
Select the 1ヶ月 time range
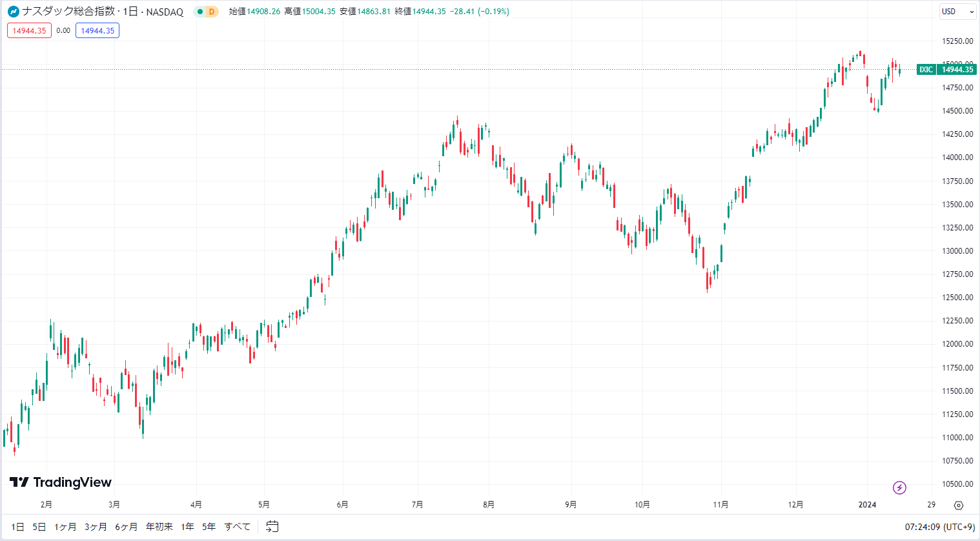pos(65,527)
